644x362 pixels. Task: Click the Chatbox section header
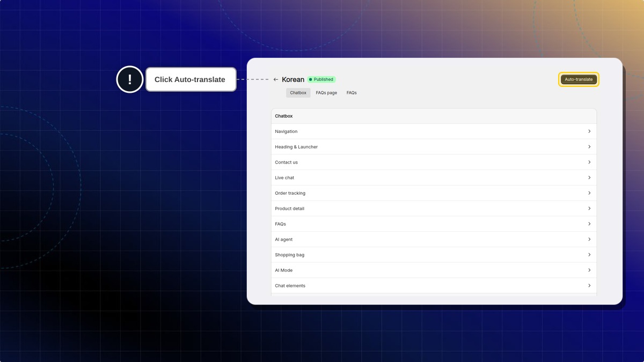(434, 116)
